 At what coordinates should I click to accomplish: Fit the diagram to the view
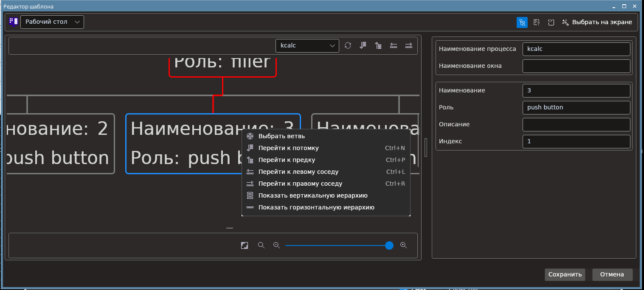245,245
